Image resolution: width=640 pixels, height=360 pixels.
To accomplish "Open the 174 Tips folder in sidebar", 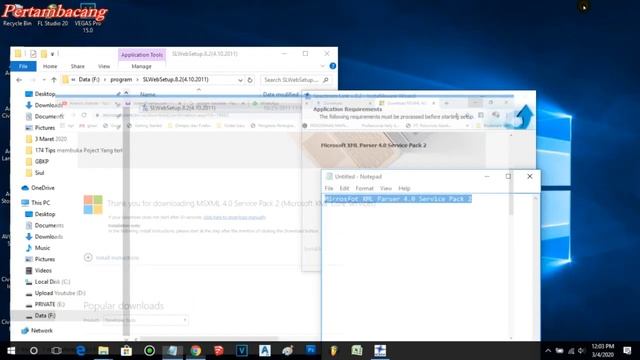I will click(x=73, y=150).
